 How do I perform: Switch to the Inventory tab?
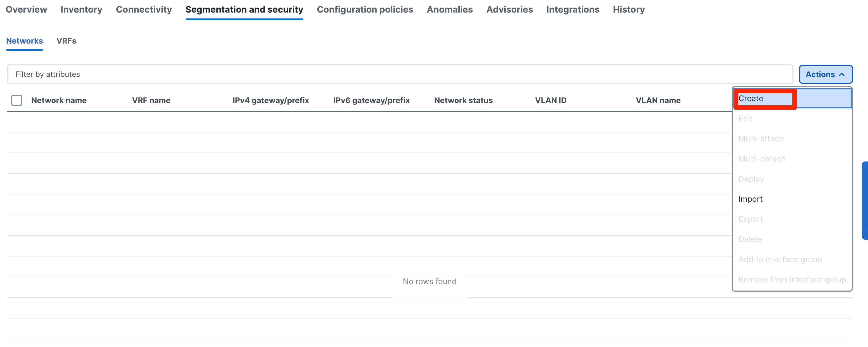[81, 9]
